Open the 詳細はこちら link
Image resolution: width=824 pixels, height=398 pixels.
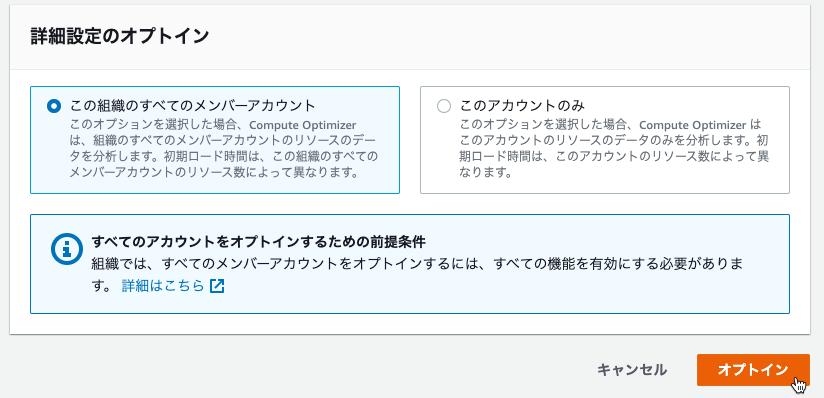(162, 286)
